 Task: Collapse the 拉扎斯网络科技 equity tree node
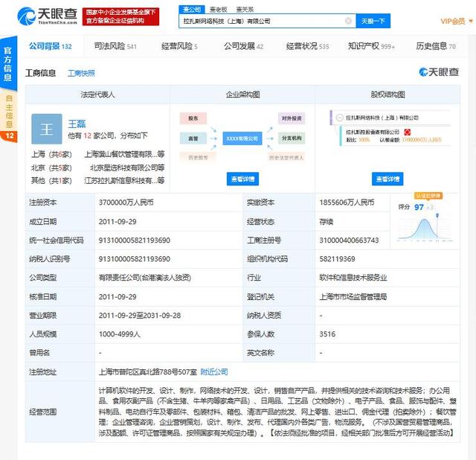pos(339,118)
